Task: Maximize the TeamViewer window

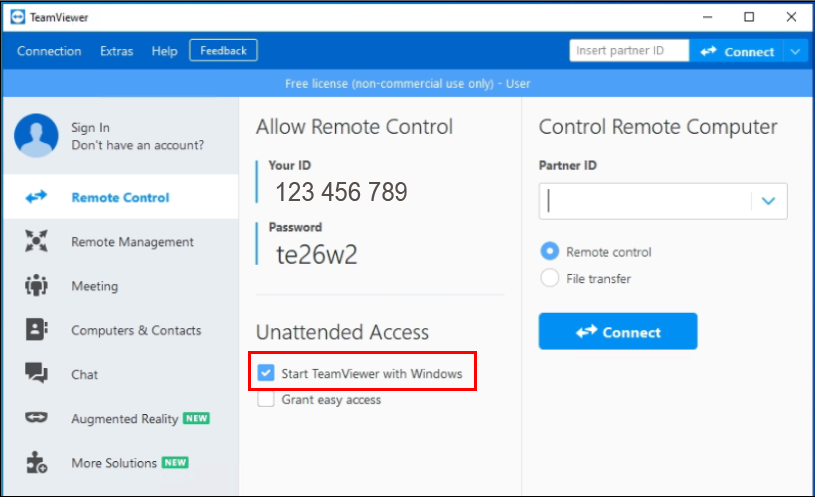Action: click(749, 17)
